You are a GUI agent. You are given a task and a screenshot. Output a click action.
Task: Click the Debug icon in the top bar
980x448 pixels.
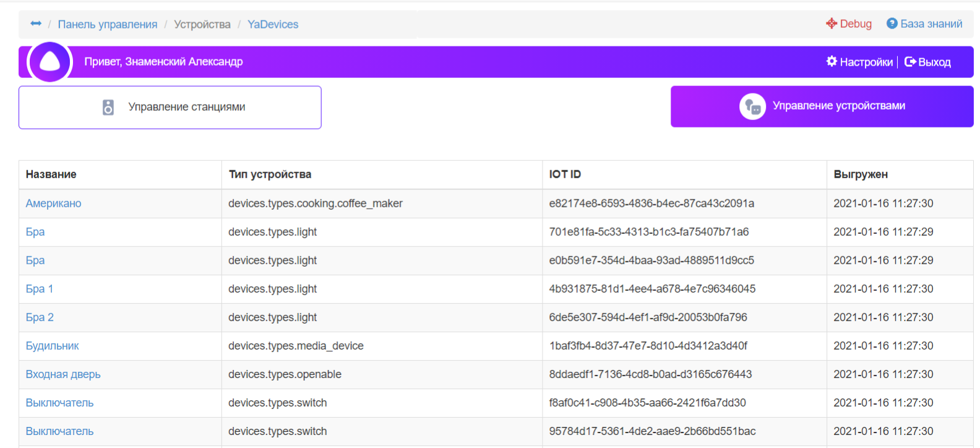pos(831,24)
